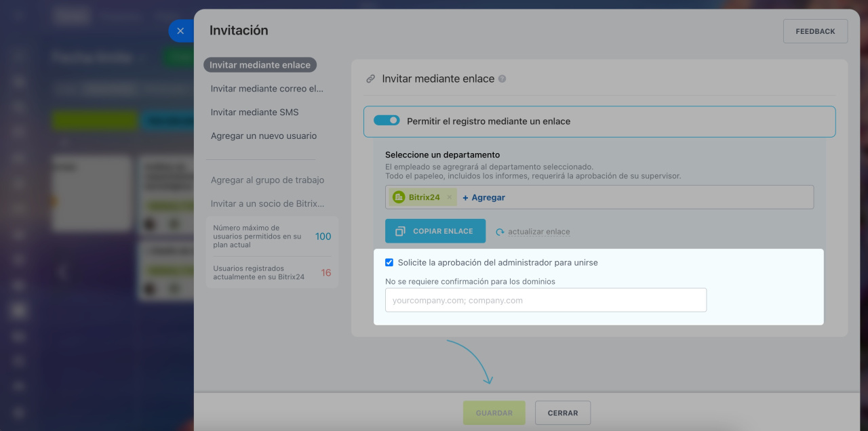
Task: Click the trusted domains input field
Action: [x=545, y=300]
